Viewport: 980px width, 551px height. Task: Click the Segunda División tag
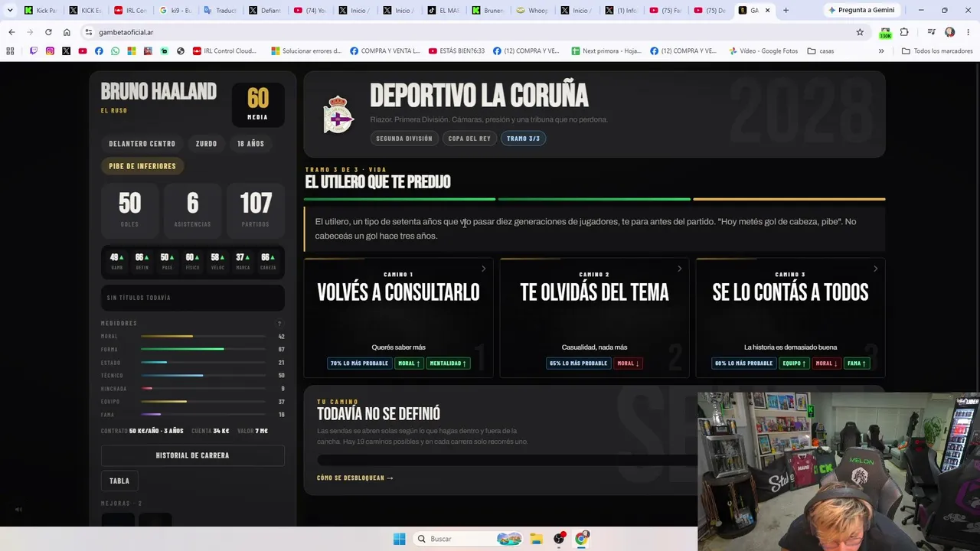coord(404,139)
